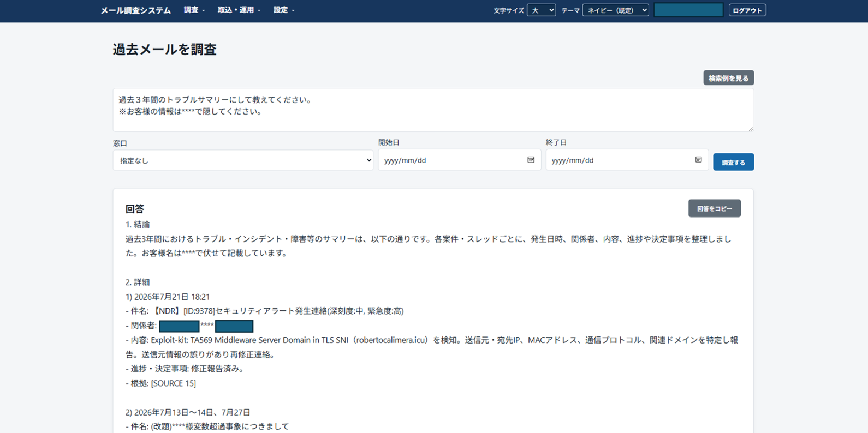This screenshot has height=433, width=868.
Task: Click the 回答 heading
Action: pos(134,208)
